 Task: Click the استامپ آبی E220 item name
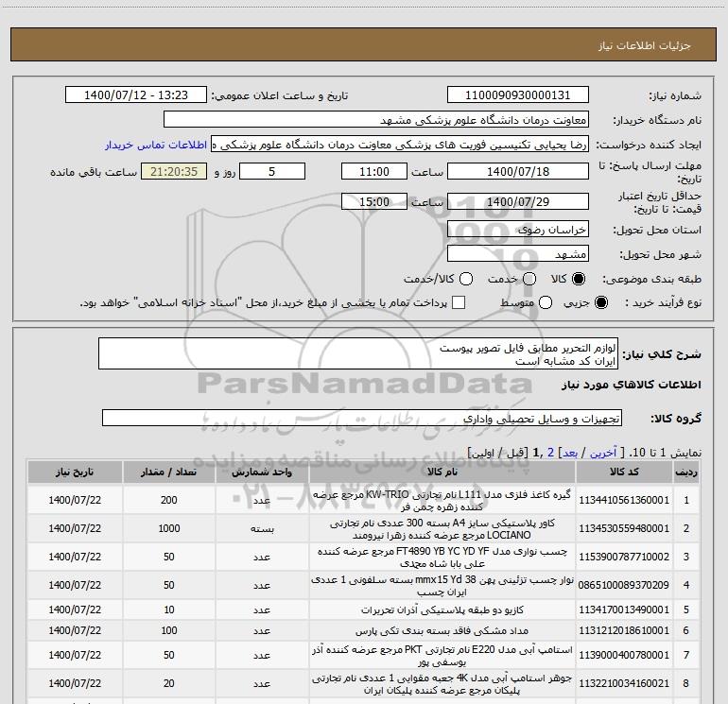(x=442, y=655)
